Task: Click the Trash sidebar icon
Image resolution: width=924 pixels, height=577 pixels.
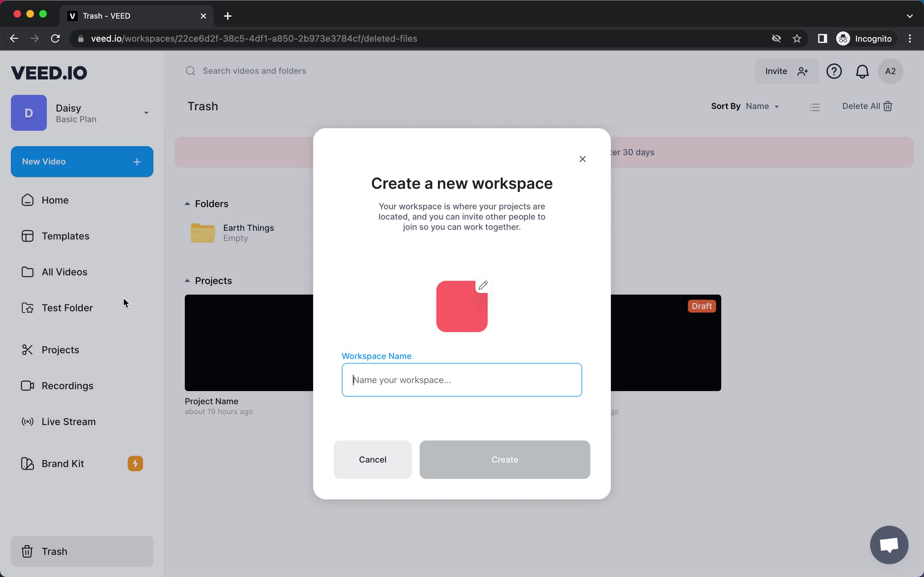Action: tap(27, 551)
